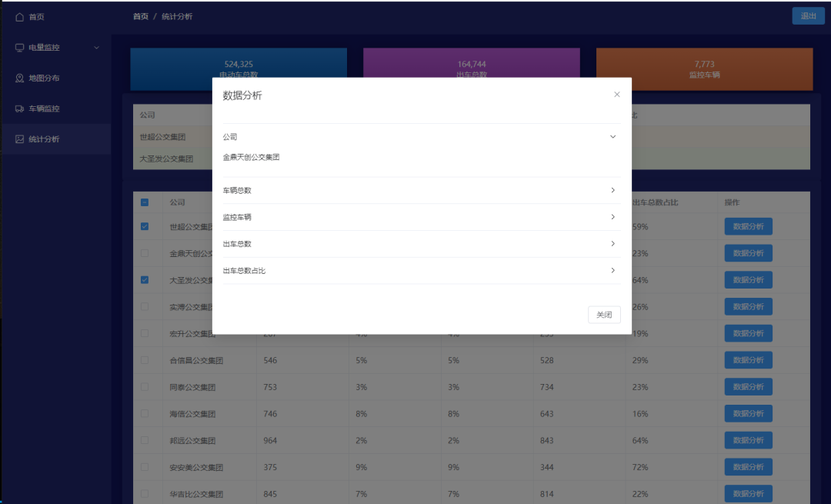Toggle the select-all checkbox in table header
Viewport: 831px width, 504px height.
(x=145, y=202)
